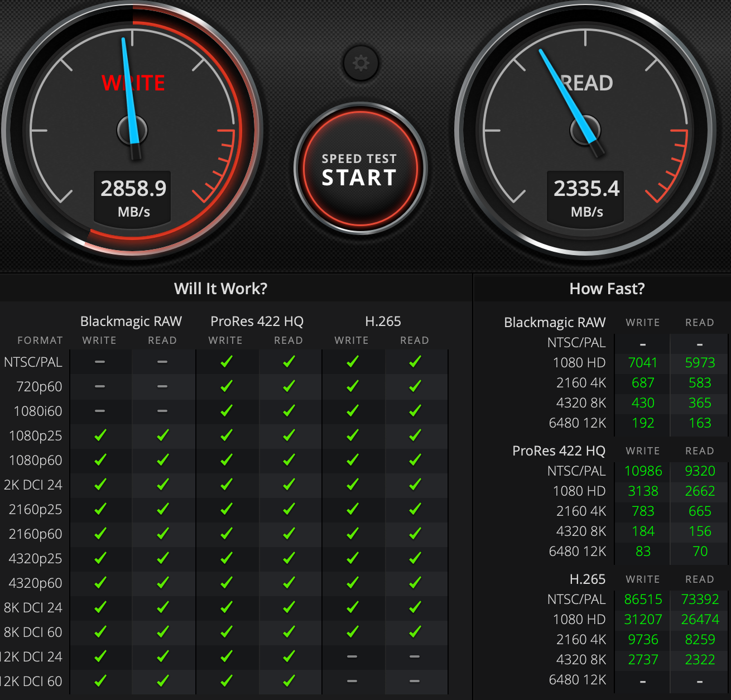This screenshot has height=700, width=731.
Task: Click the ProRes 422 HQ column header in Will It Work
Action: click(257, 322)
